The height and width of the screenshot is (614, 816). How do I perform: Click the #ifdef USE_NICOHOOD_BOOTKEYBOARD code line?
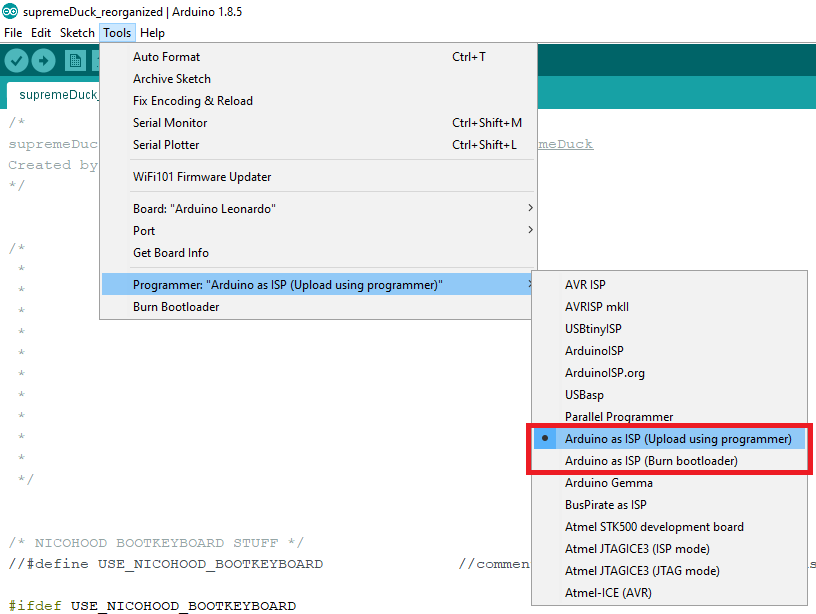pos(152,606)
